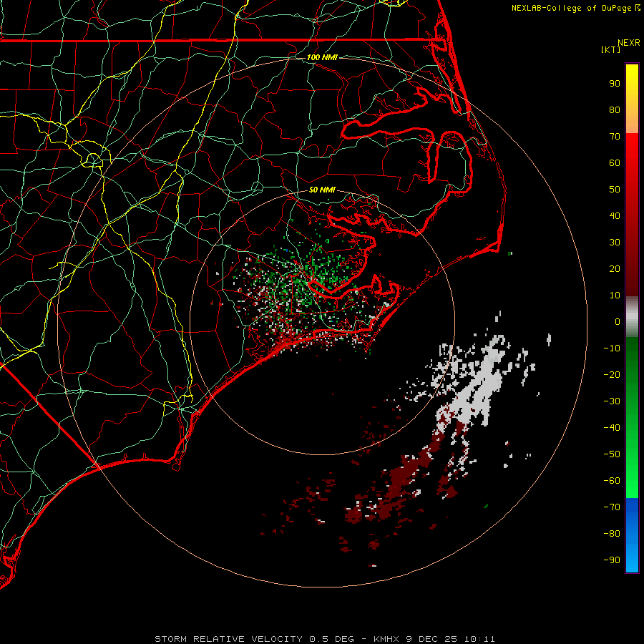Select the 80 value on the velocity scale

(x=615, y=109)
